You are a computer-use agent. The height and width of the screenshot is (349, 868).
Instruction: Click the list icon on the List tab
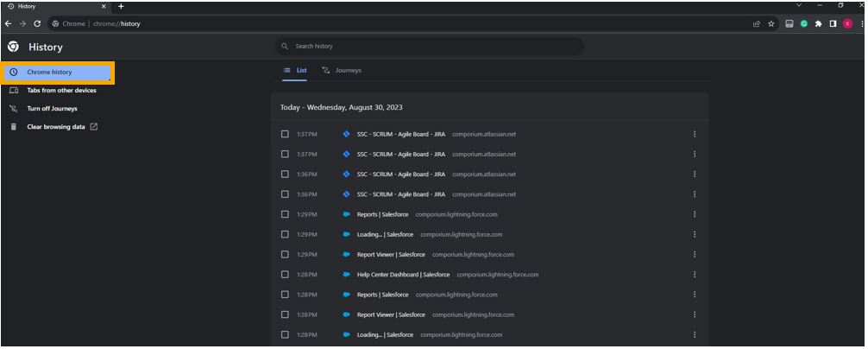coord(286,70)
